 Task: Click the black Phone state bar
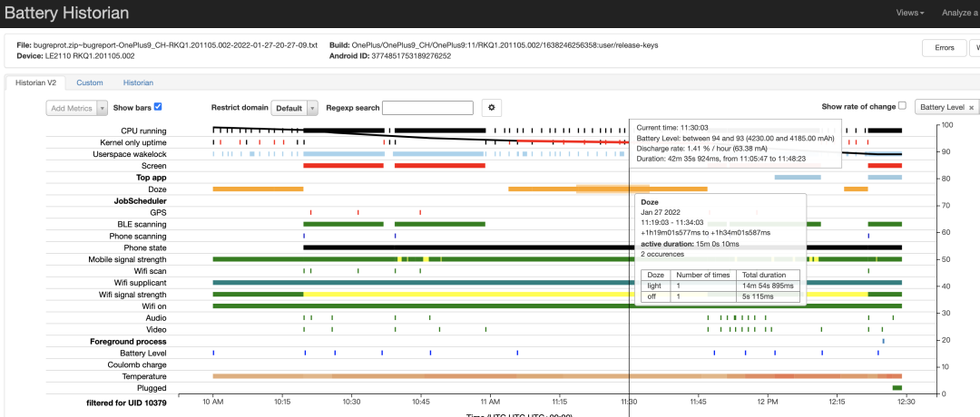pos(454,247)
